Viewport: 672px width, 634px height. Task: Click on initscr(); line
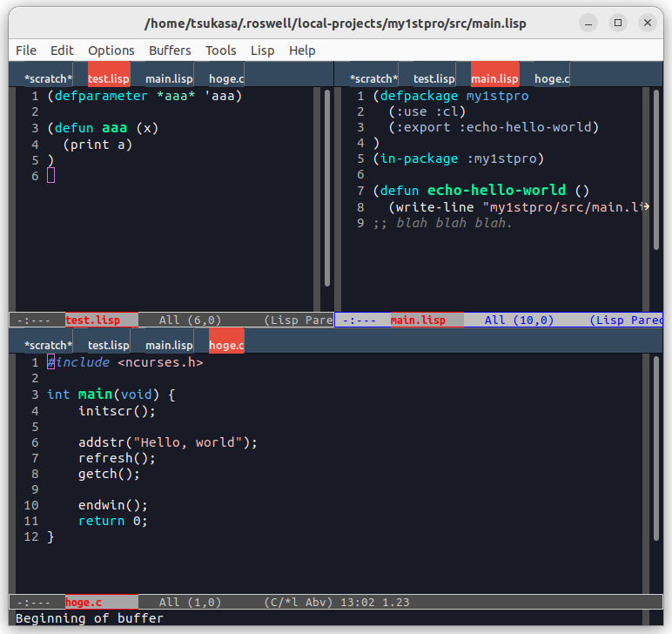pyautogui.click(x=117, y=411)
